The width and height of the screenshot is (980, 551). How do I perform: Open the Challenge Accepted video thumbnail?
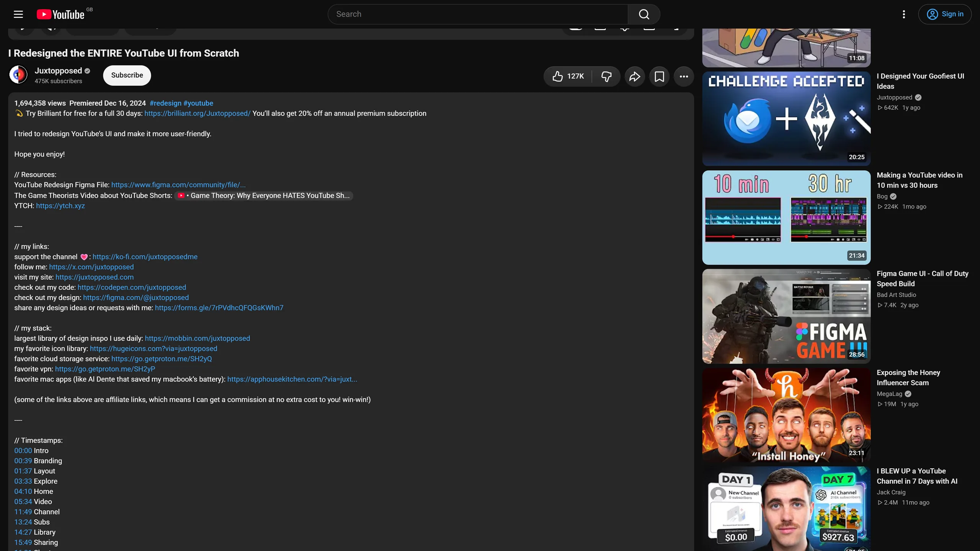pyautogui.click(x=786, y=119)
